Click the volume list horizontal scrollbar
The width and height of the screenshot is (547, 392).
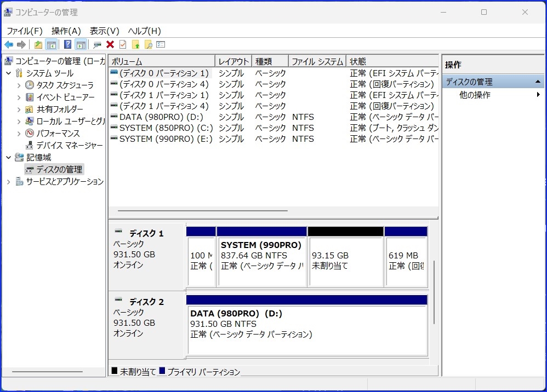[203, 210]
